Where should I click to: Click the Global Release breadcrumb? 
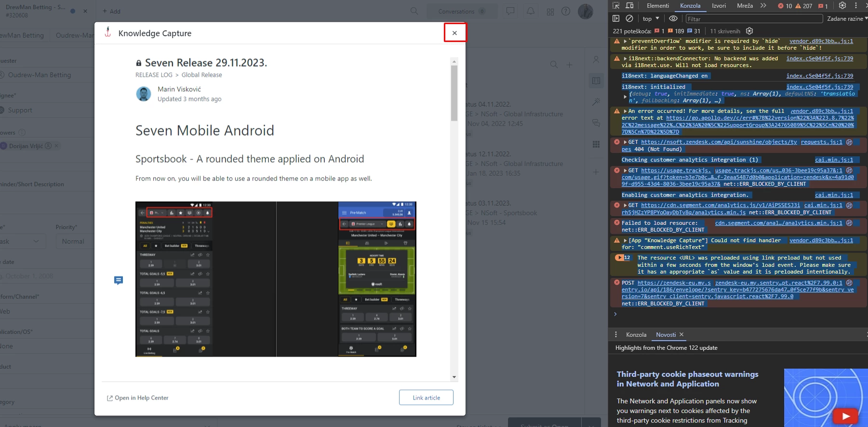point(201,75)
